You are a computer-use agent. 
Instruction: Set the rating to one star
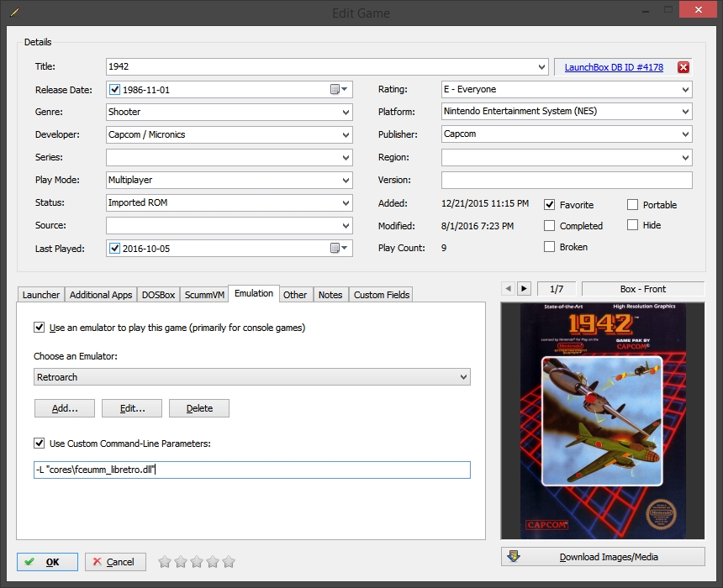point(165,561)
